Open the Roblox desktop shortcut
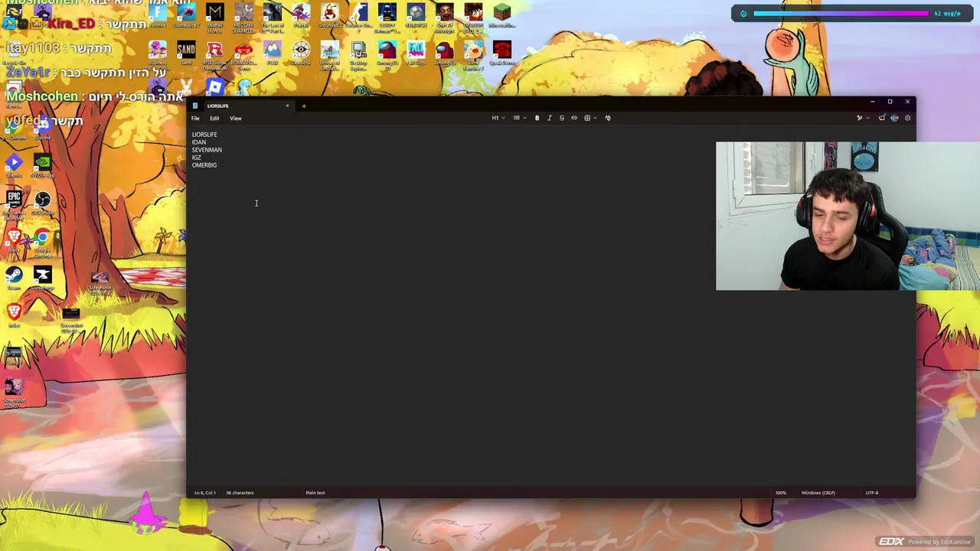Image resolution: width=980 pixels, height=551 pixels. [x=215, y=87]
